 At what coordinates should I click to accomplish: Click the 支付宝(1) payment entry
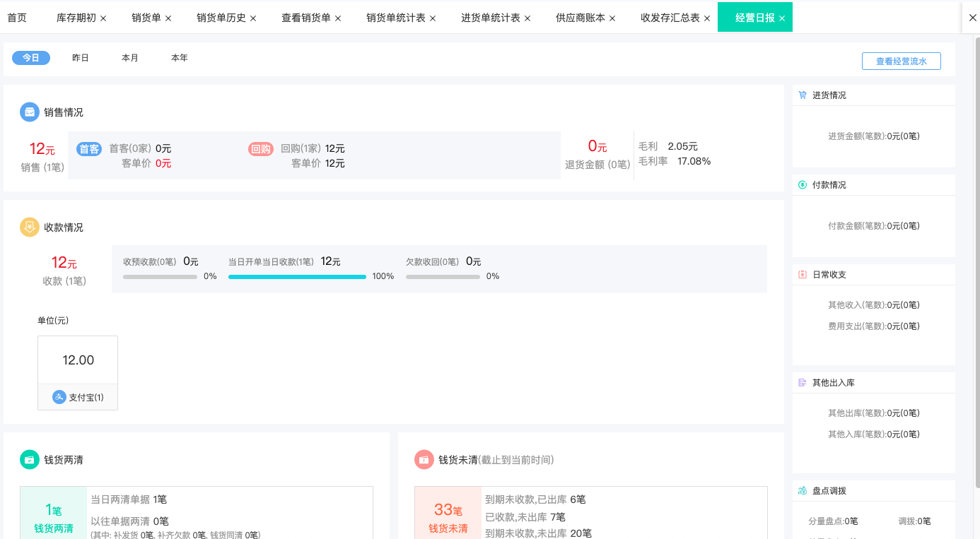coord(78,396)
